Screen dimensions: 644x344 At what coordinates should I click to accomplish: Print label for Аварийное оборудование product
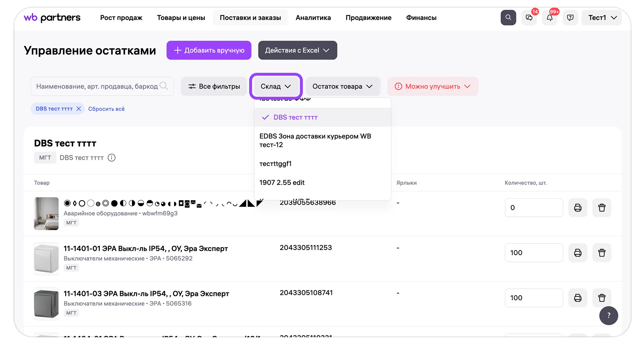pos(578,208)
